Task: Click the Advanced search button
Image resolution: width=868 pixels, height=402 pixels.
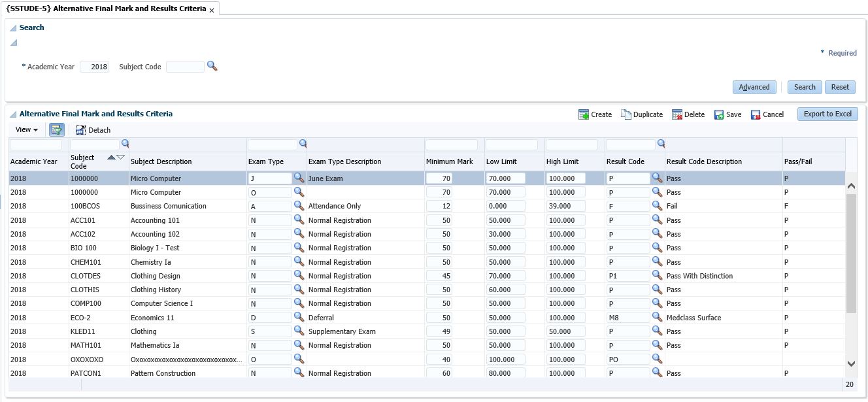Action: tap(754, 87)
